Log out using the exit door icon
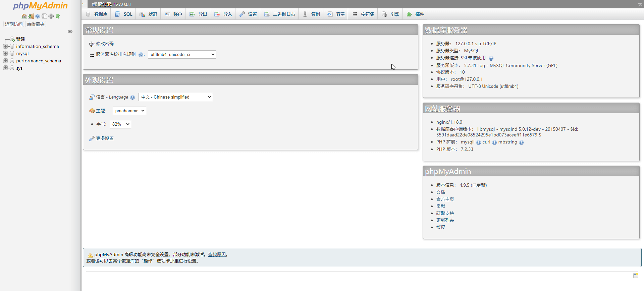Image resolution: width=644 pixels, height=291 pixels. pyautogui.click(x=31, y=16)
